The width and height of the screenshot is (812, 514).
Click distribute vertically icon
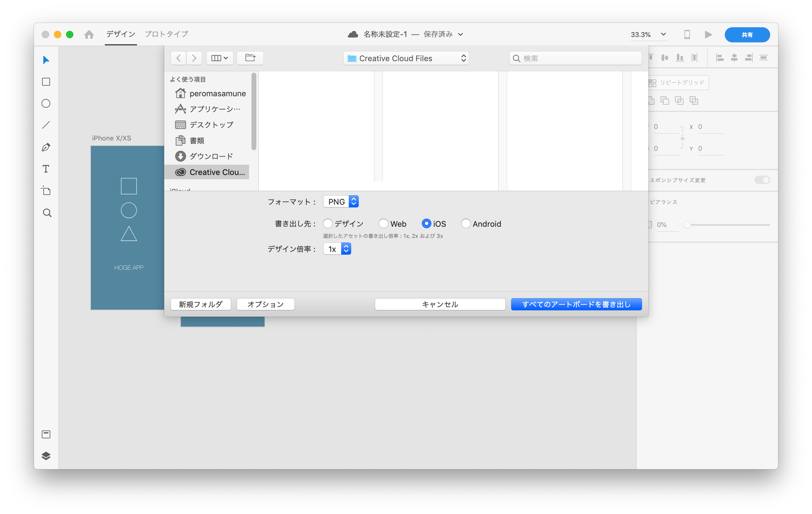[x=764, y=58]
